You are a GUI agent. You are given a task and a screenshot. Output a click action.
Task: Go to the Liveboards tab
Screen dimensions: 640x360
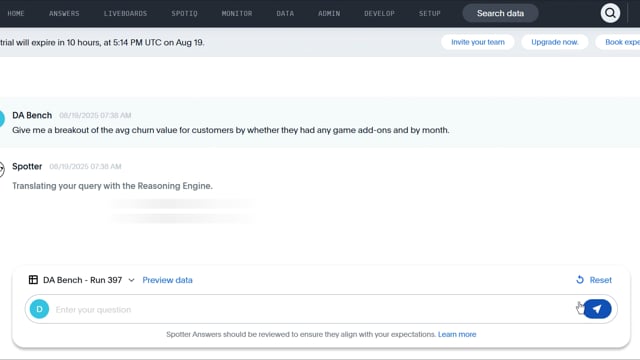[x=125, y=13]
